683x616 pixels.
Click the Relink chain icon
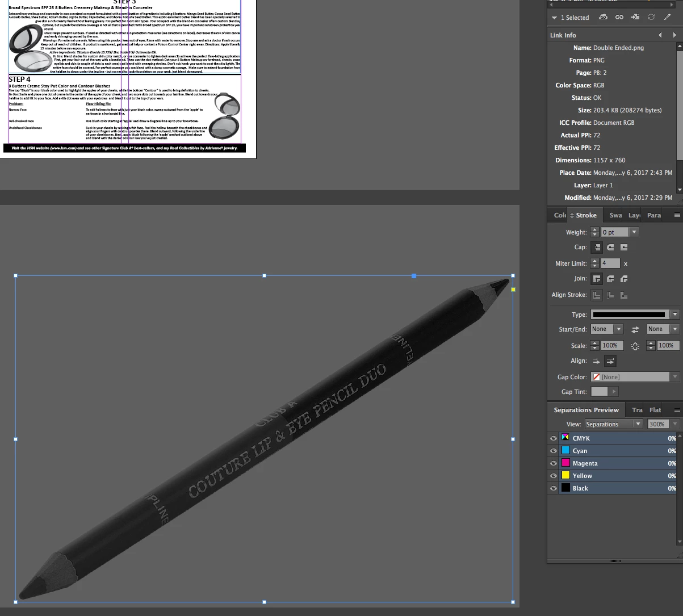point(619,18)
